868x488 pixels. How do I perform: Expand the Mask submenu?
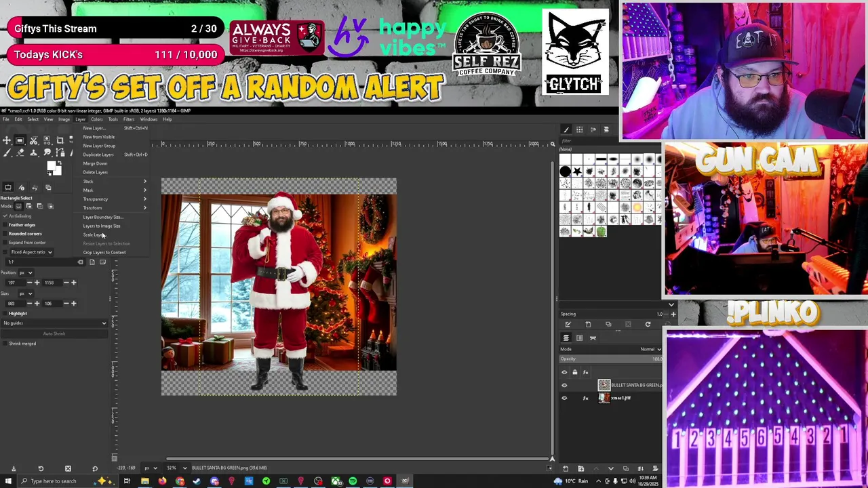click(x=114, y=190)
